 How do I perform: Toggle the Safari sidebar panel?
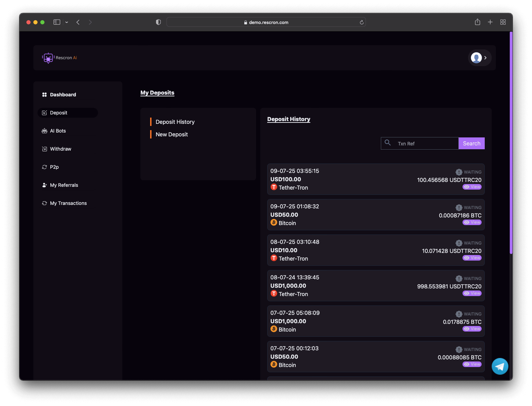57,22
